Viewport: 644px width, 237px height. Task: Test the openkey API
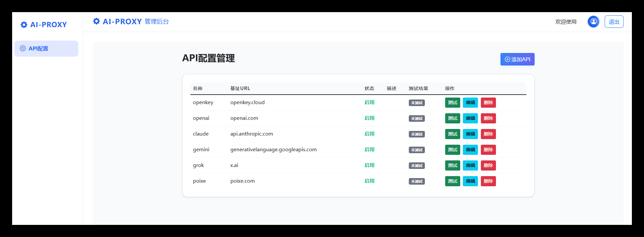point(452,102)
